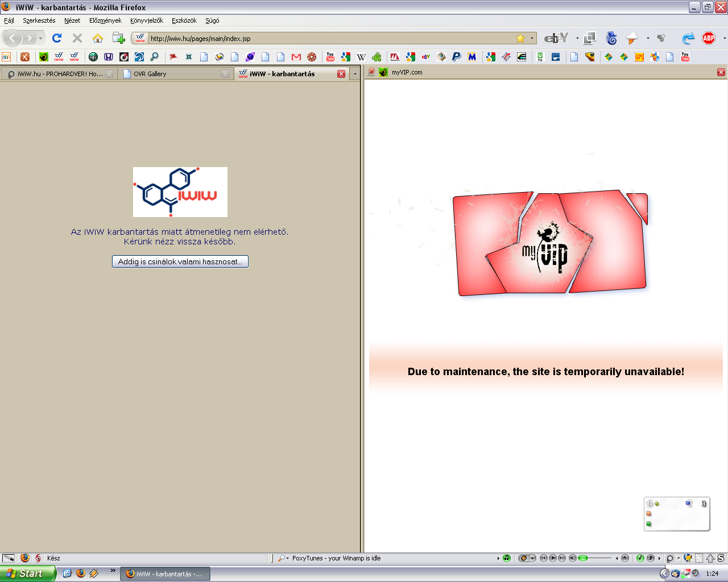Click the iWiW logo image

pos(180,192)
